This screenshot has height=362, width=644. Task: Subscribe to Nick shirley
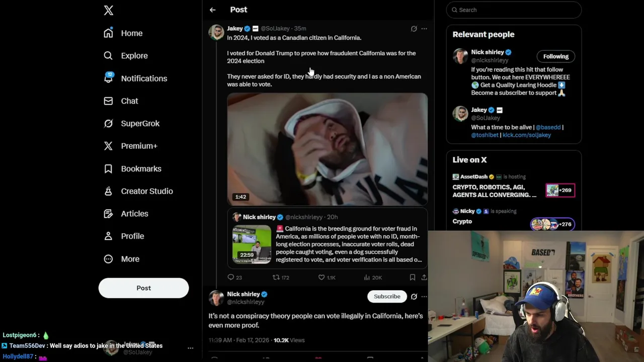point(387,296)
